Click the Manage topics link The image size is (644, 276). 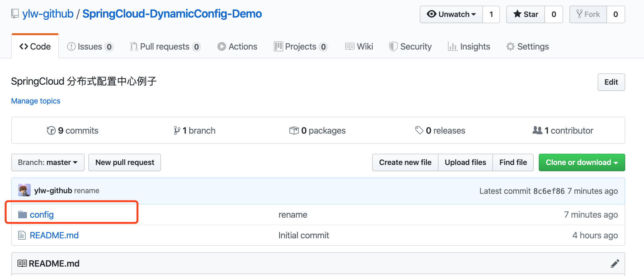point(36,101)
